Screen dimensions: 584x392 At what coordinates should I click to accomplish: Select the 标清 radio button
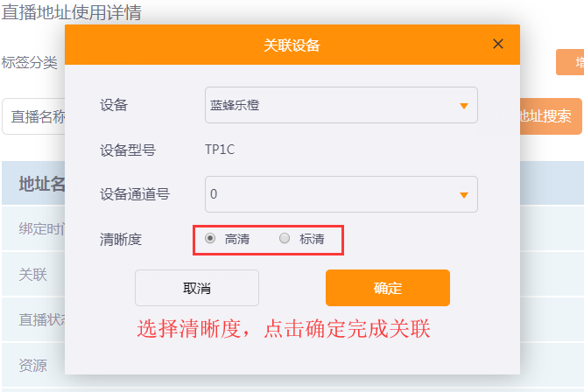(x=285, y=238)
